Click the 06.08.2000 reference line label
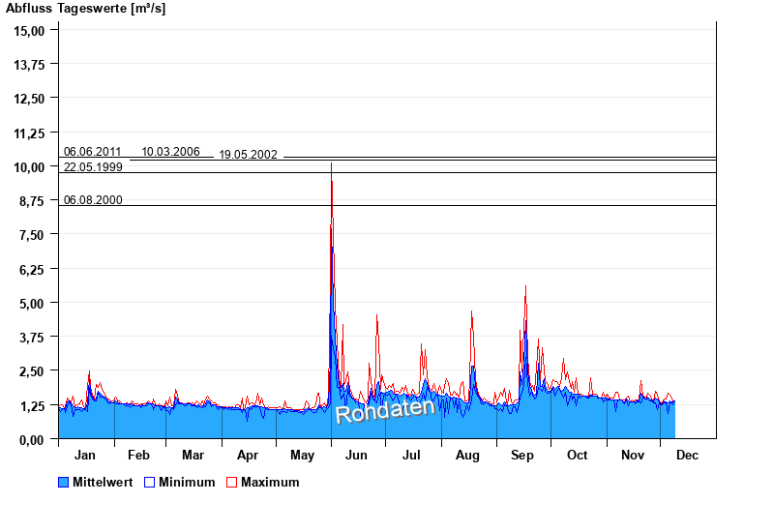 coord(92,200)
